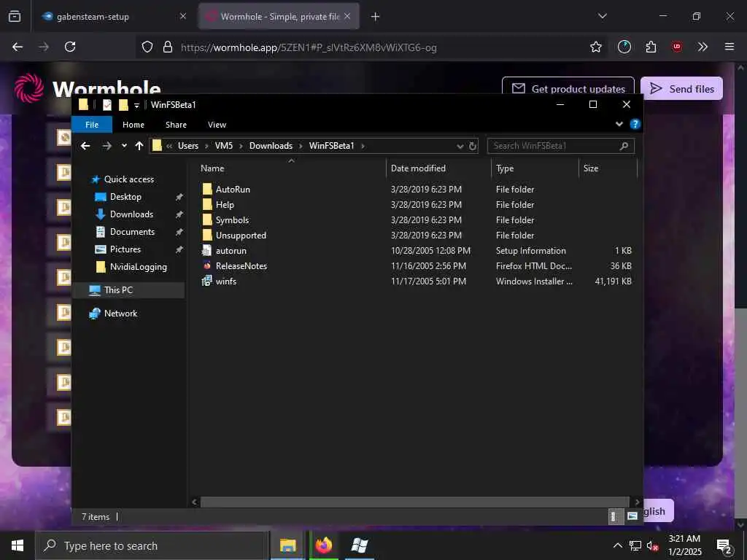Click the site padlock security icon
The height and width of the screenshot is (560, 747).
[x=167, y=47]
